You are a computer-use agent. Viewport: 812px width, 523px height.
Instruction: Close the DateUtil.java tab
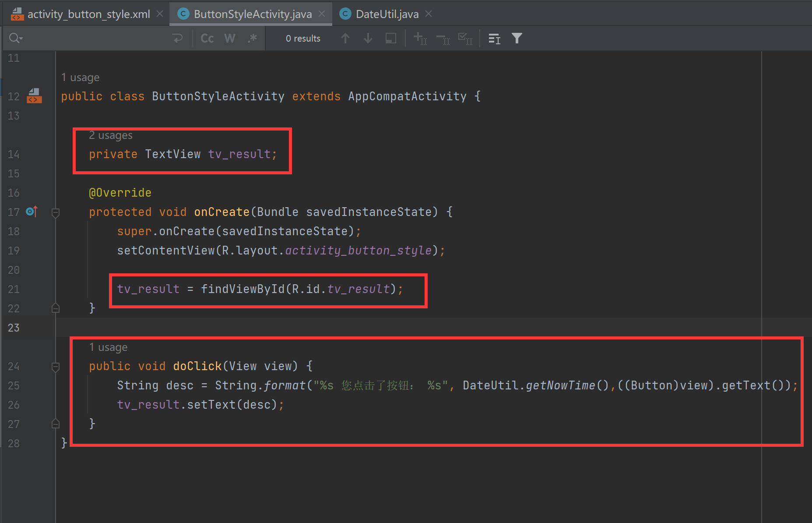[429, 14]
